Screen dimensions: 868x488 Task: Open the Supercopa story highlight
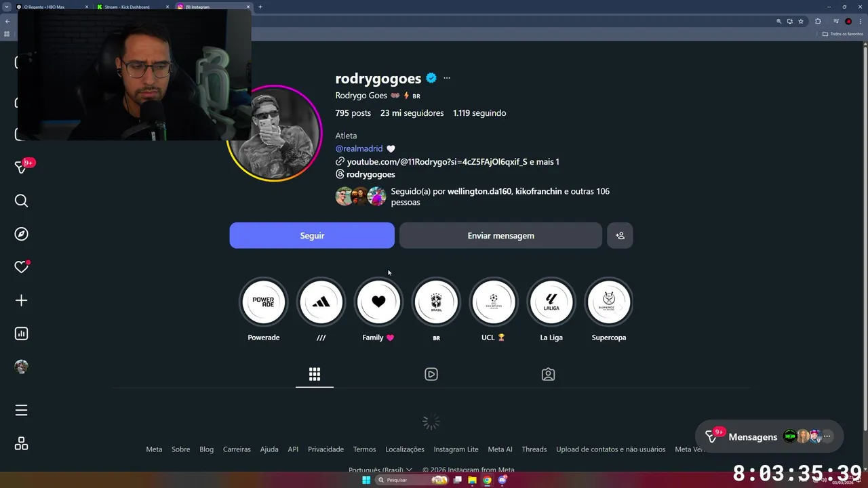[x=609, y=302]
